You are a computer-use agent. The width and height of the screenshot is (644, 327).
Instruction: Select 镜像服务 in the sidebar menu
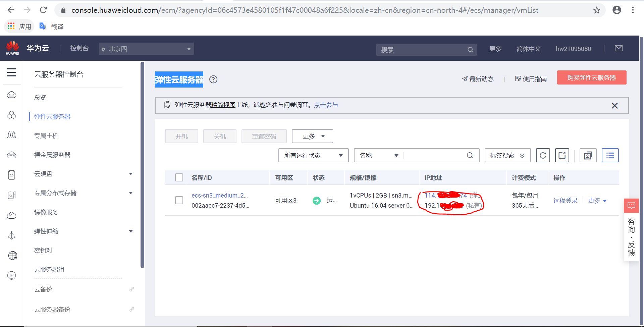(46, 212)
